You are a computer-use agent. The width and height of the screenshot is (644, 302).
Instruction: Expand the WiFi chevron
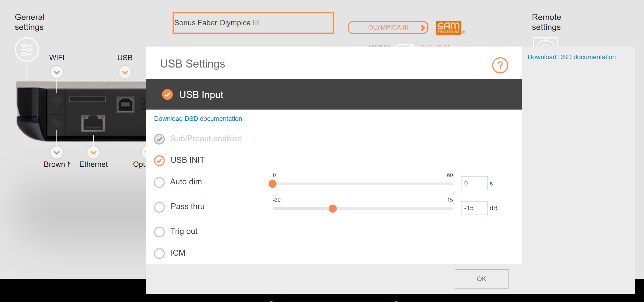(x=57, y=72)
